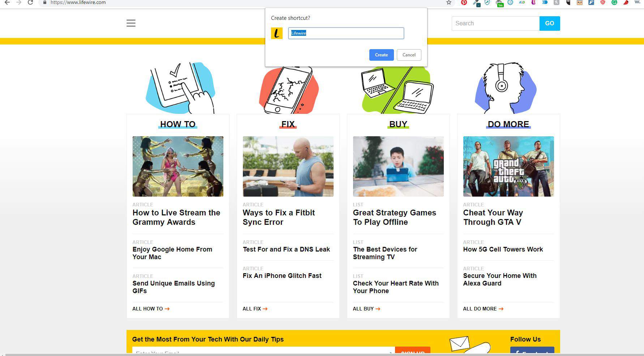Click the blue GO search button
644x356 pixels.
[x=550, y=23]
